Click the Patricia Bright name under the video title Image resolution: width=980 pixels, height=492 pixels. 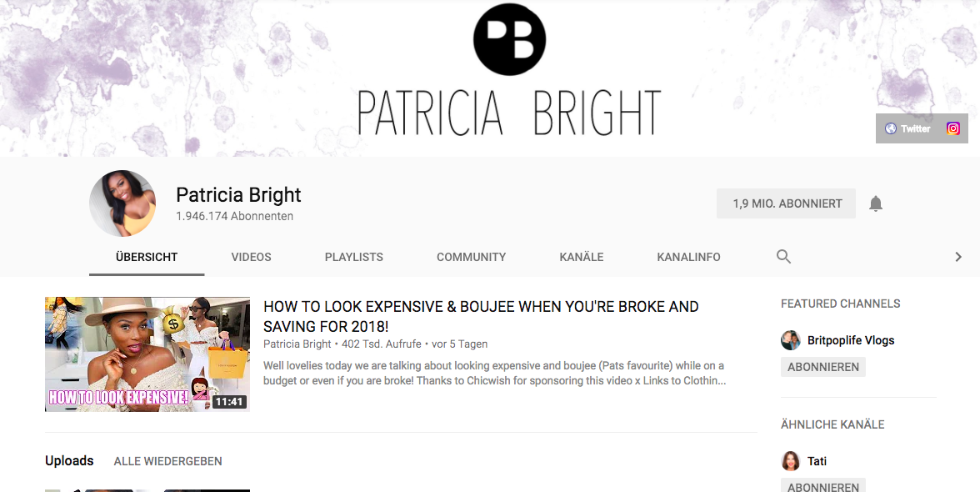pos(297,344)
